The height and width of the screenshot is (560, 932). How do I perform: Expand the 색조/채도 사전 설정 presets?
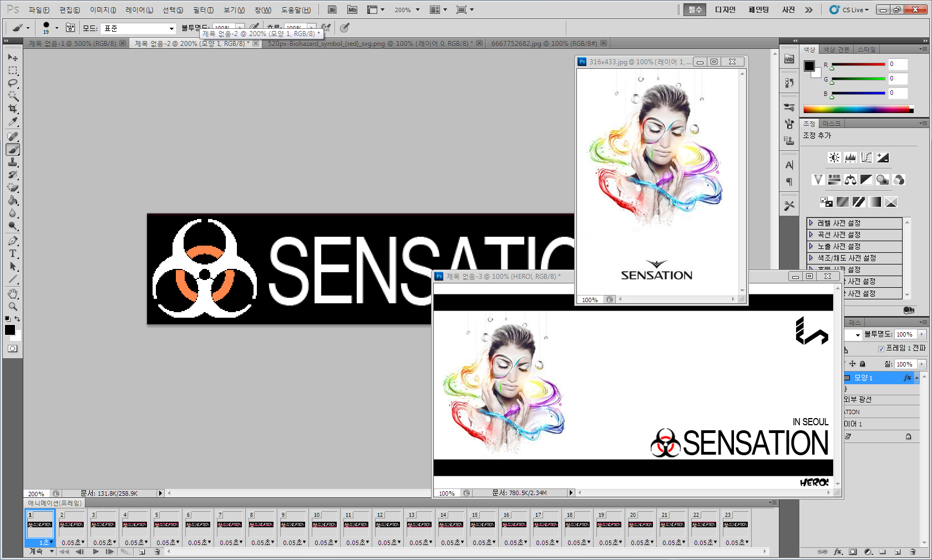pyautogui.click(x=811, y=258)
